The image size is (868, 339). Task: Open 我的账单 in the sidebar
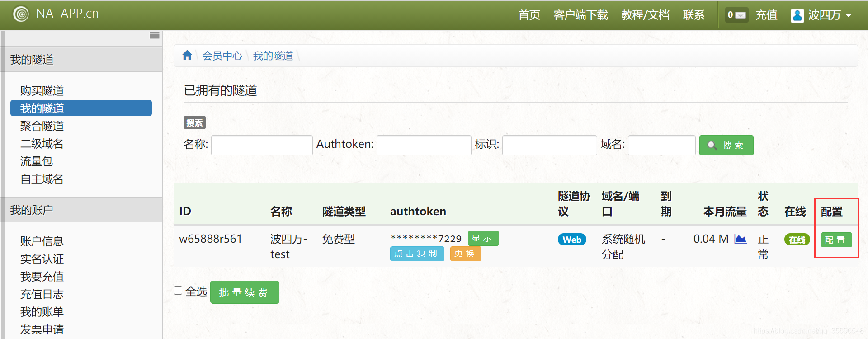pyautogui.click(x=42, y=312)
